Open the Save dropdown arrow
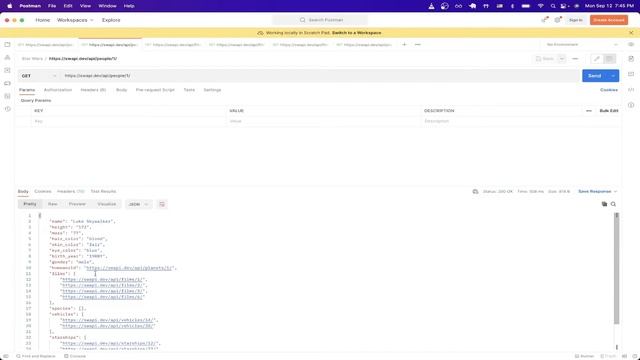The width and height of the screenshot is (640, 360). [x=562, y=59]
